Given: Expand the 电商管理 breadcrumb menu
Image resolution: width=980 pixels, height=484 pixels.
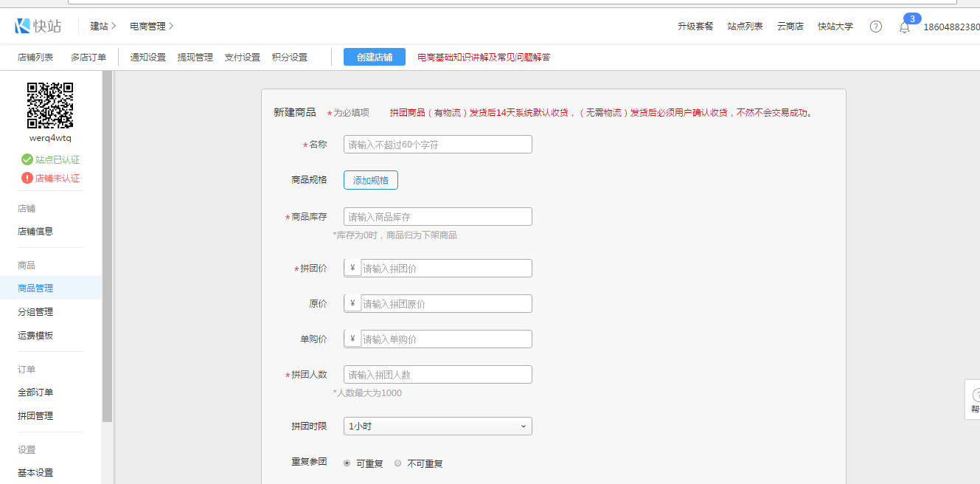Looking at the screenshot, I should tap(151, 27).
